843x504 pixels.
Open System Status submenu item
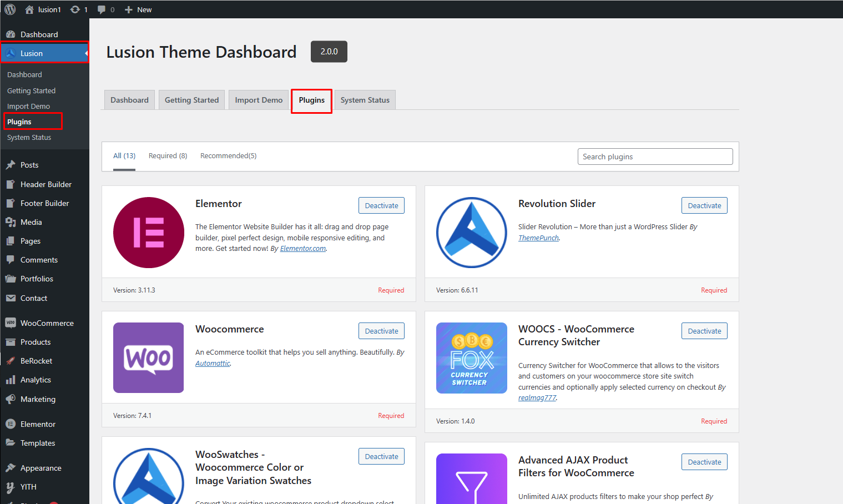point(29,137)
